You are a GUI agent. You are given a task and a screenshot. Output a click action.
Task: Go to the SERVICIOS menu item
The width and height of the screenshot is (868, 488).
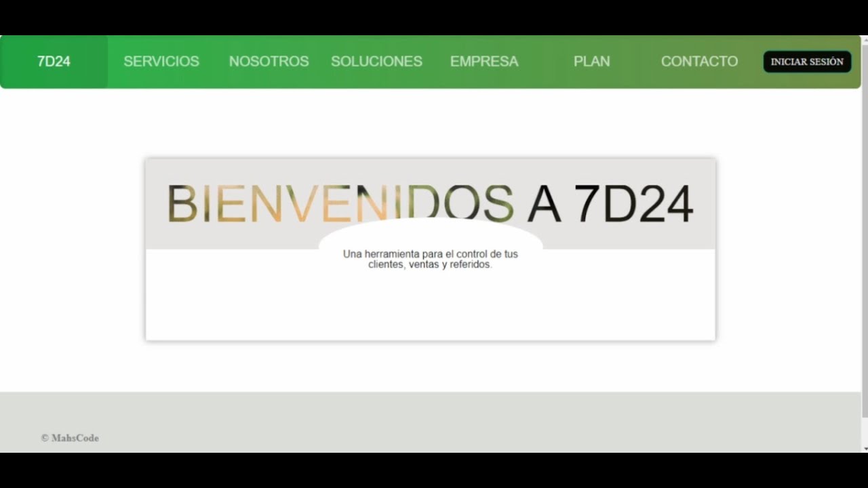161,62
